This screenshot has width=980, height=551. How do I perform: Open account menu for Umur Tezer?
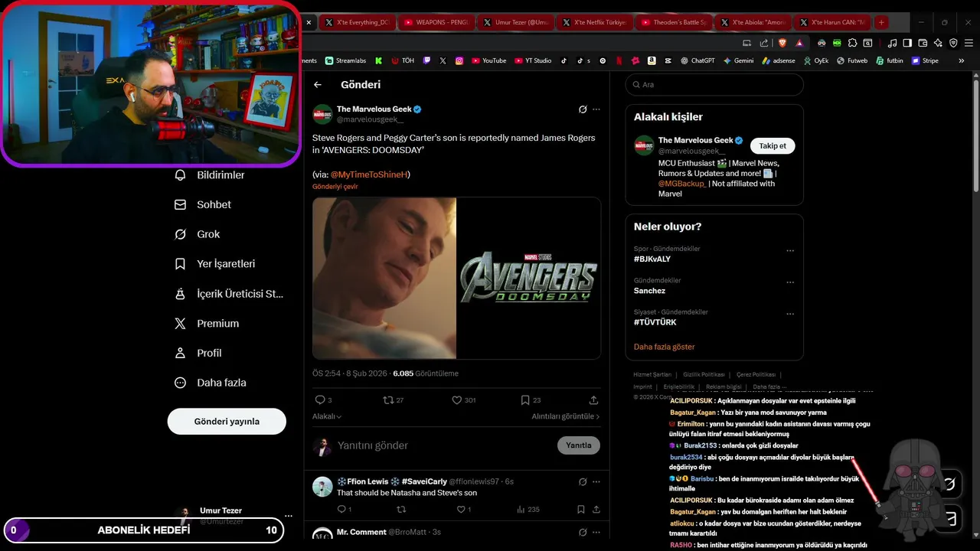click(x=288, y=516)
